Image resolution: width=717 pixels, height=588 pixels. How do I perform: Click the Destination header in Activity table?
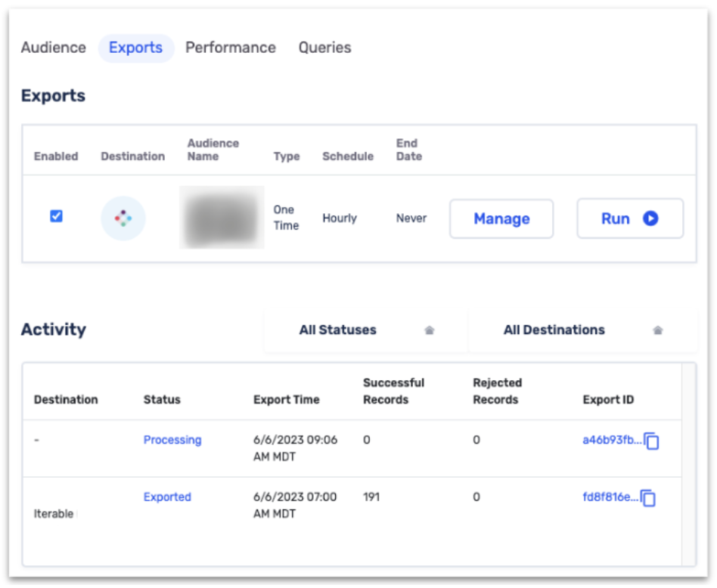(x=66, y=399)
